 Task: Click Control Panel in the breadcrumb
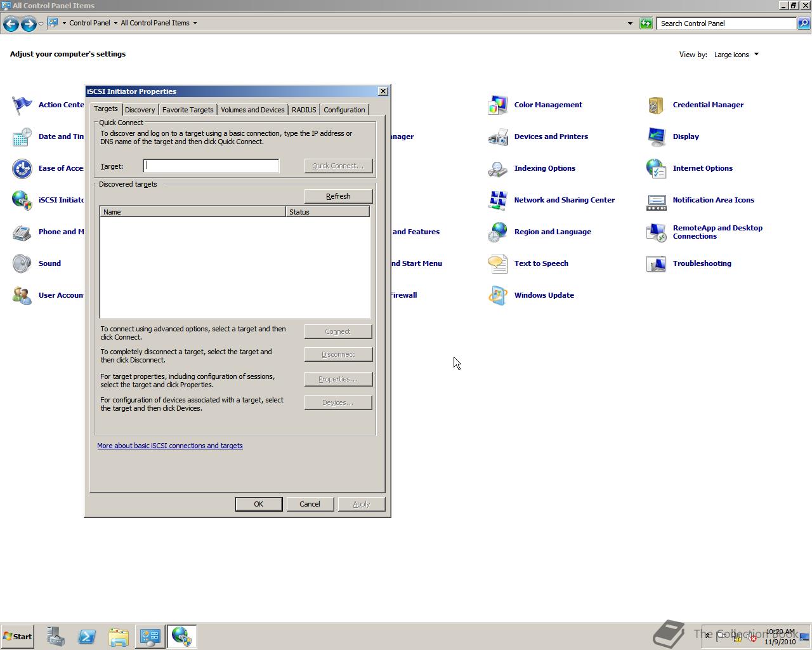[x=89, y=23]
